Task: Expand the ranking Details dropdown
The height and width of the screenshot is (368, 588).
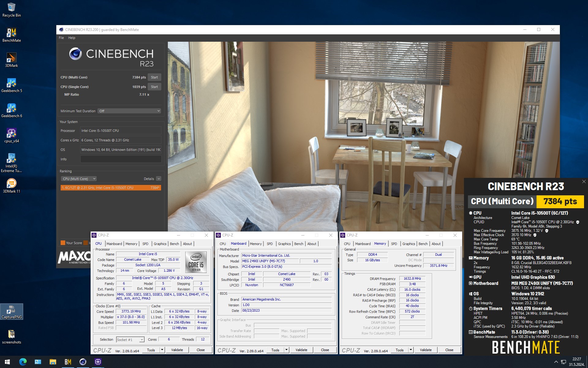Action: point(158,179)
